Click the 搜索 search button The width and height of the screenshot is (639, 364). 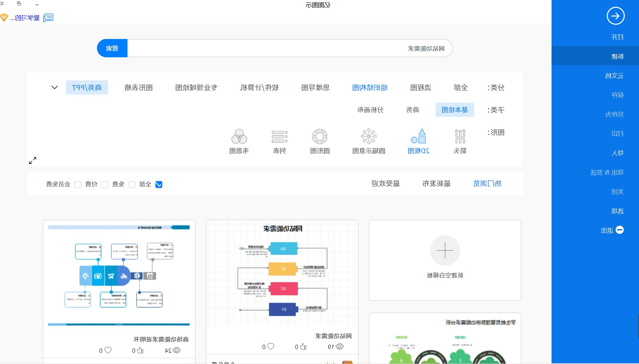pos(112,48)
